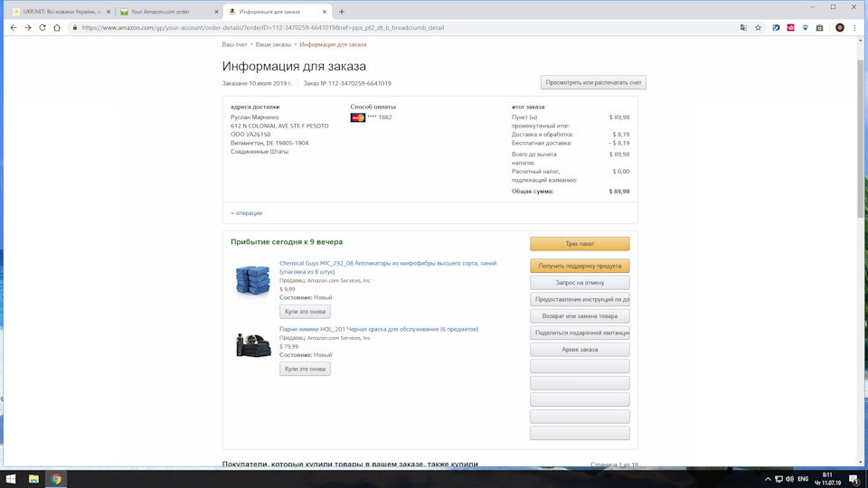Go back using the browser back arrow
The width and height of the screenshot is (868, 488).
(x=14, y=28)
